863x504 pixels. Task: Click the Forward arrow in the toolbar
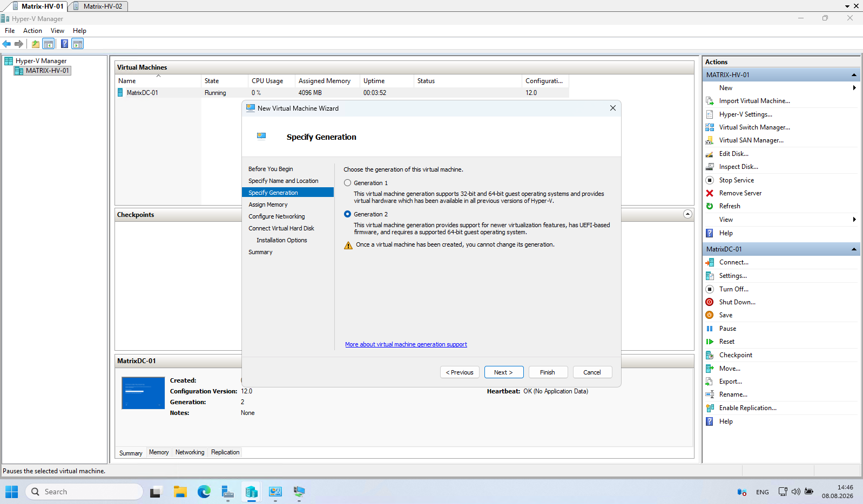point(19,44)
